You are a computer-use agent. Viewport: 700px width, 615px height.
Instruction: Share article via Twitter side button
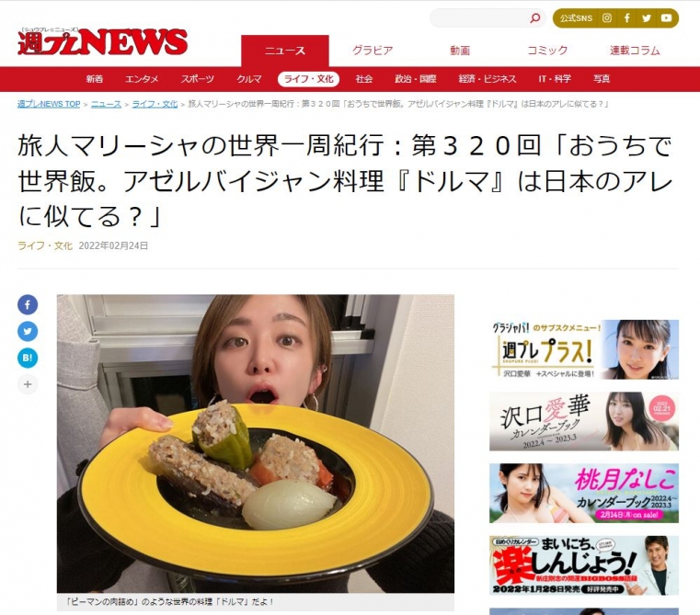[28, 331]
